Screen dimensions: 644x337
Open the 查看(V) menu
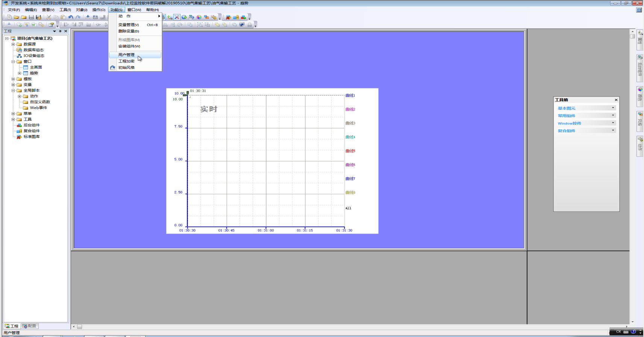(x=48, y=10)
